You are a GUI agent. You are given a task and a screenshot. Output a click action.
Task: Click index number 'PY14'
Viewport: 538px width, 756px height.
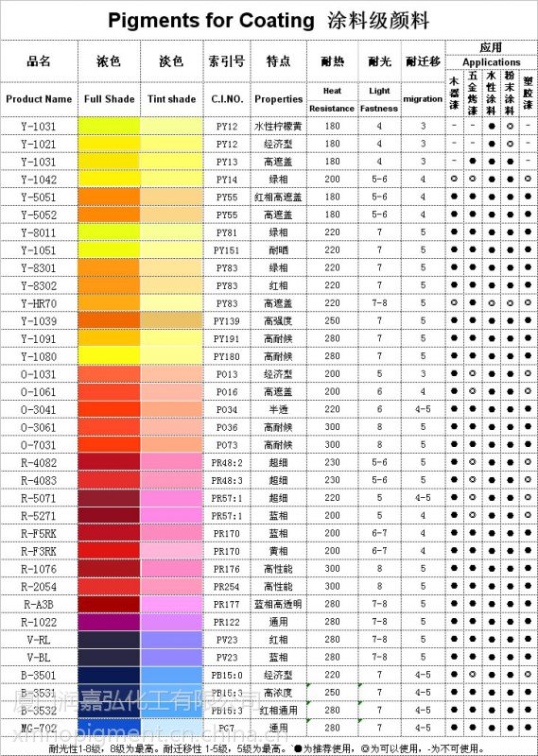pyautogui.click(x=227, y=180)
